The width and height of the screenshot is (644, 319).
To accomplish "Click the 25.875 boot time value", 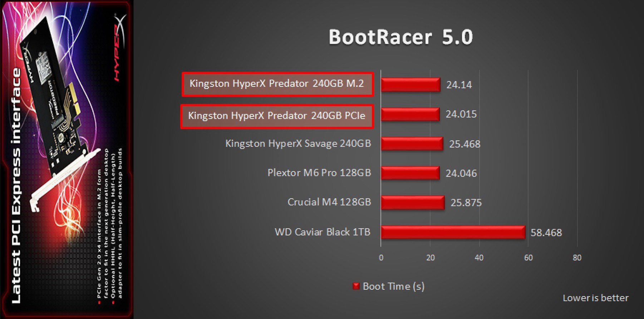I will pyautogui.click(x=466, y=203).
